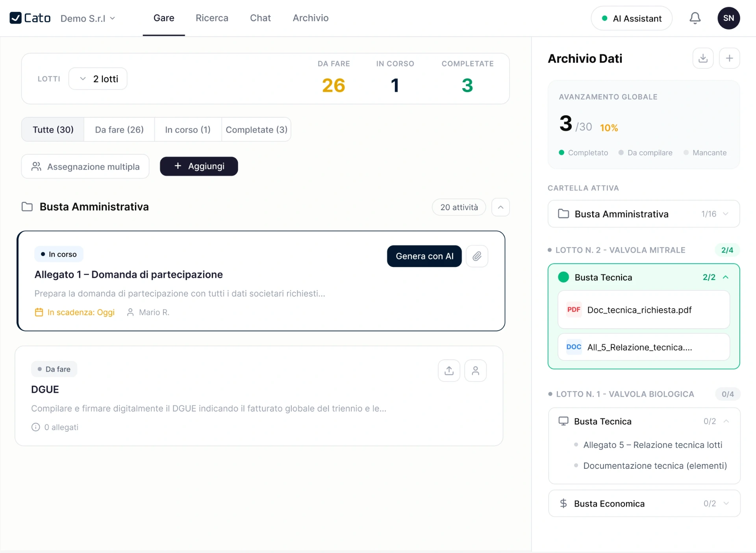Click the Genera con AI button
756x553 pixels.
tap(424, 256)
